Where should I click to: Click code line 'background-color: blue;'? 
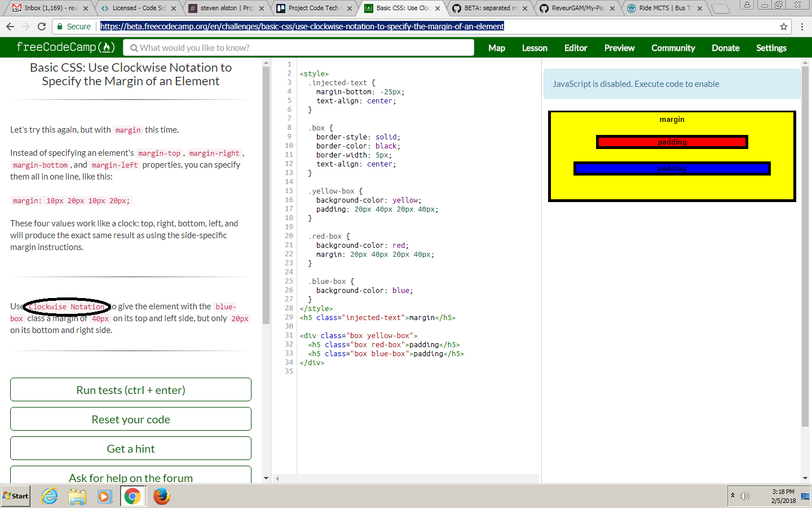tap(364, 291)
